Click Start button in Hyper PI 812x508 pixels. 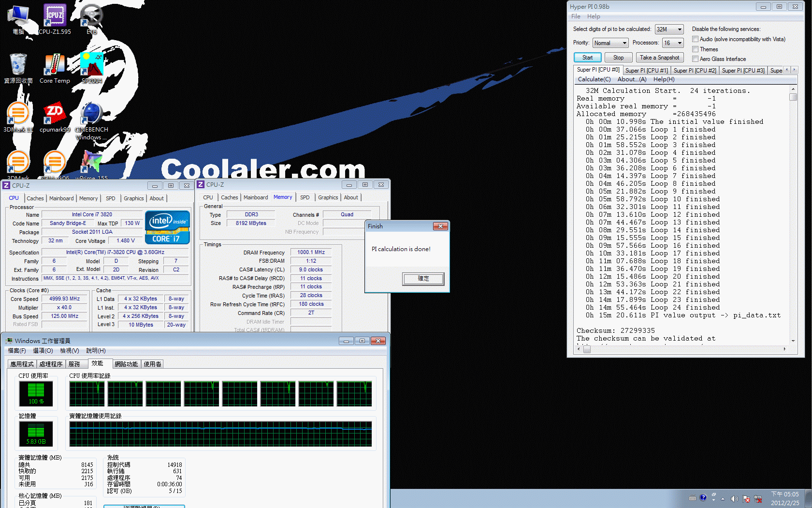click(x=587, y=58)
